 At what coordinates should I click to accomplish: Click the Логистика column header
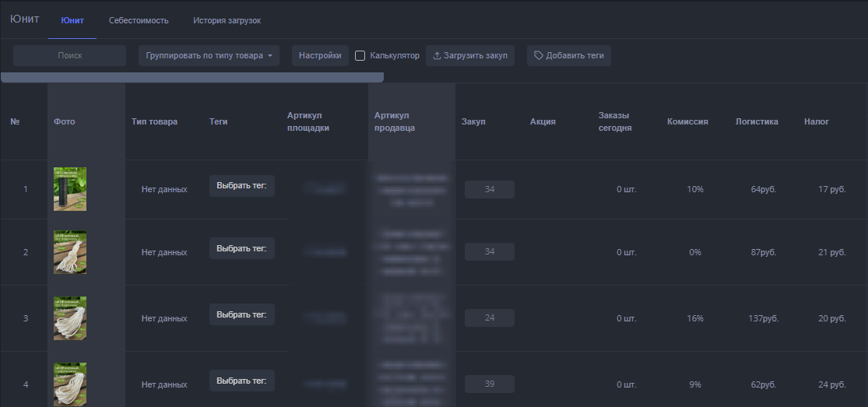(757, 122)
